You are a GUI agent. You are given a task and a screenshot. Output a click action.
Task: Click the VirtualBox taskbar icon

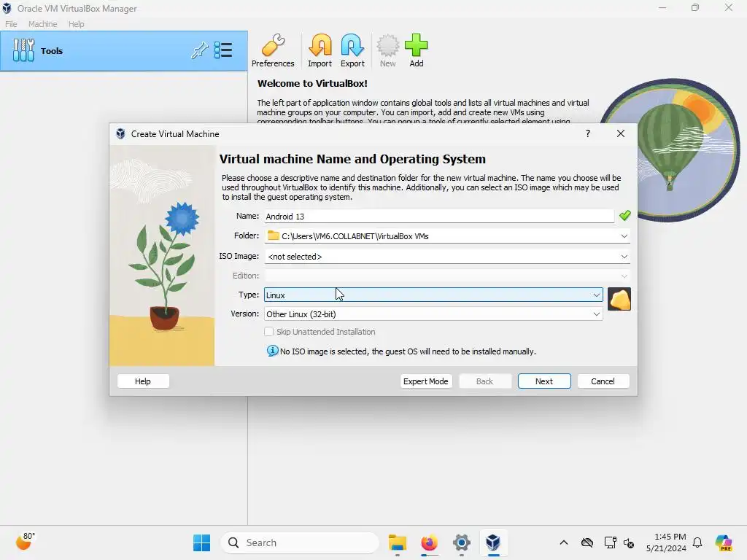coord(493,542)
